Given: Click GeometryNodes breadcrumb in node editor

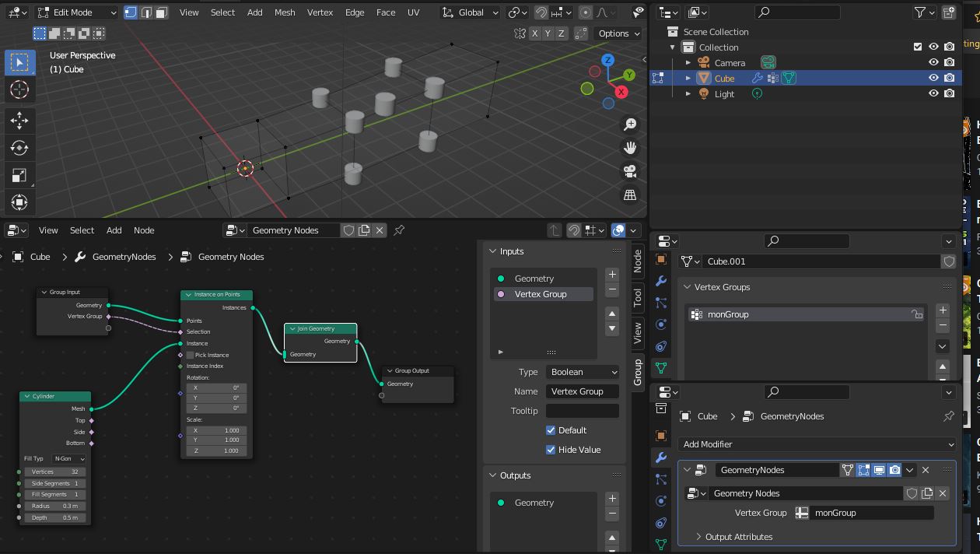Looking at the screenshot, I should 115,257.
